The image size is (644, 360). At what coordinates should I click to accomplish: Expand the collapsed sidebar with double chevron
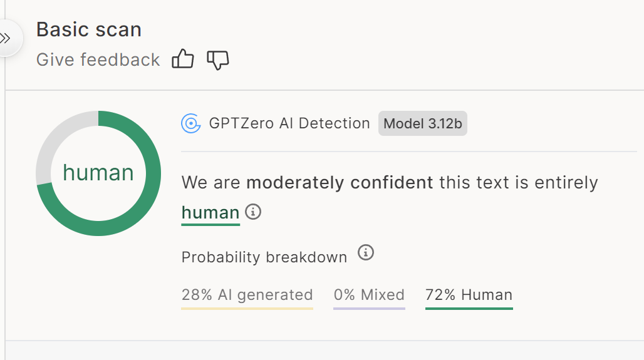click(x=6, y=38)
